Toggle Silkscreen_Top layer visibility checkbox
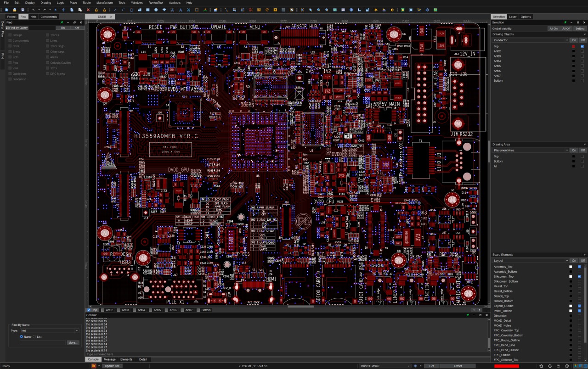The width and height of the screenshot is (588, 369). point(579,277)
